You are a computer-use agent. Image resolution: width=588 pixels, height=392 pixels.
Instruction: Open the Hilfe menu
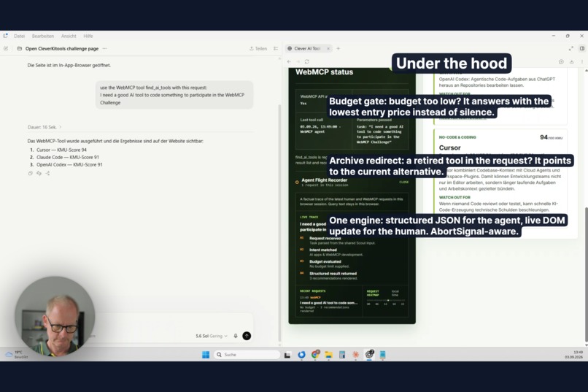click(x=88, y=36)
